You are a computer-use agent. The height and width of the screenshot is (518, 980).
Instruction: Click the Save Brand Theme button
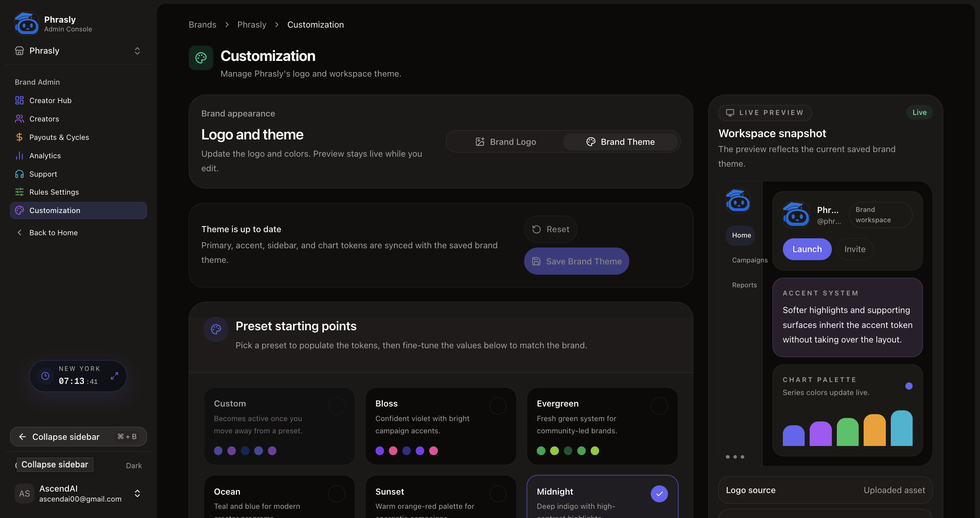pyautogui.click(x=576, y=261)
